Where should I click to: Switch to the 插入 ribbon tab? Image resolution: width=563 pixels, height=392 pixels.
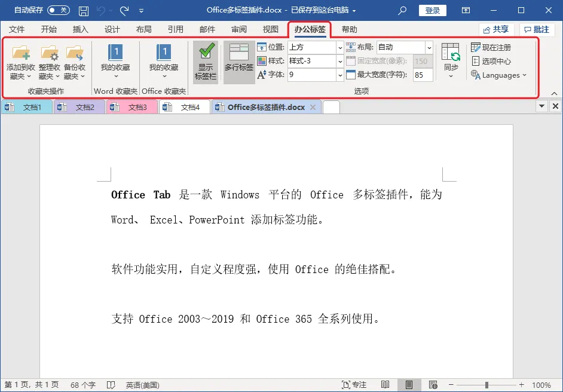[80, 29]
